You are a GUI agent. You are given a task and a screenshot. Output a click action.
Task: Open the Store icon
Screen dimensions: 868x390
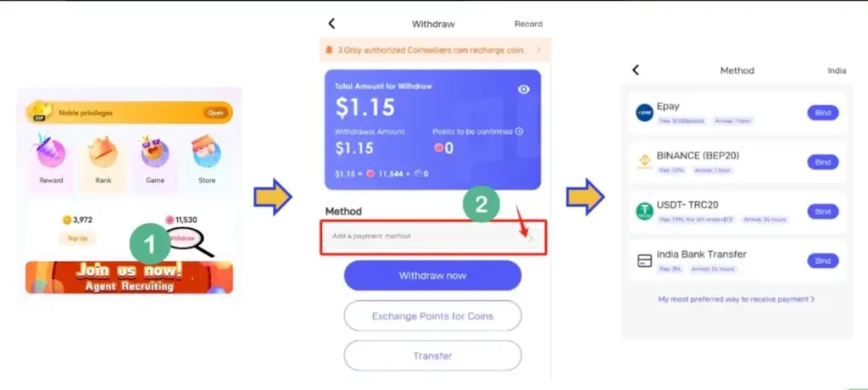207,151
